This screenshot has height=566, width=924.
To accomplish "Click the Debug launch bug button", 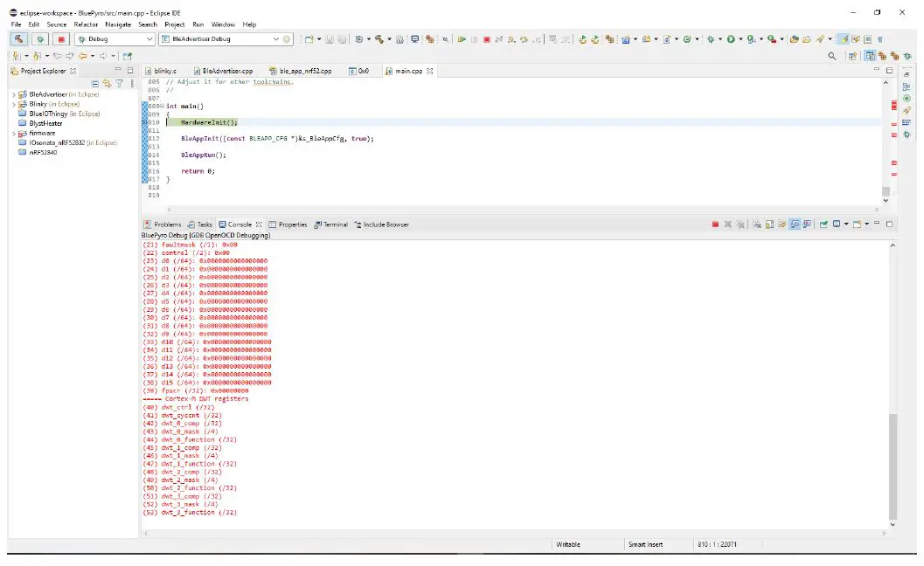I will pos(40,39).
